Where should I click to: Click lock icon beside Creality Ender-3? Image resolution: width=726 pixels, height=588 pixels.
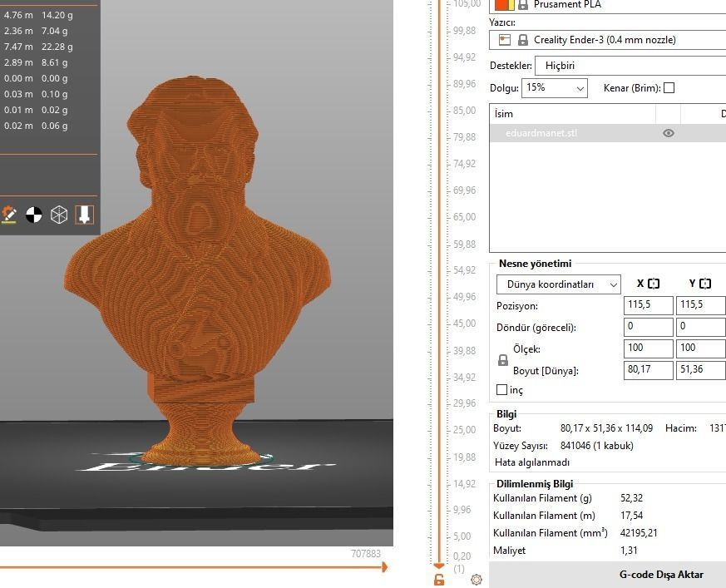[523, 40]
